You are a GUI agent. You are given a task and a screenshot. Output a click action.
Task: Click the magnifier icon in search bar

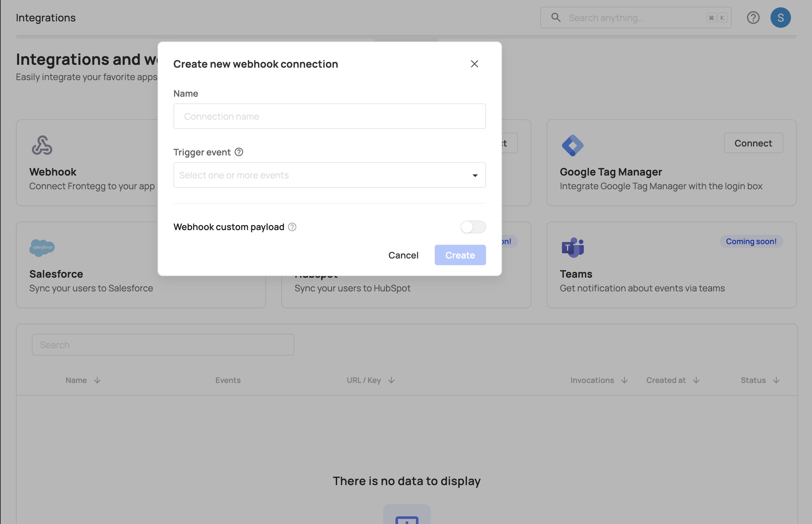coord(556,18)
